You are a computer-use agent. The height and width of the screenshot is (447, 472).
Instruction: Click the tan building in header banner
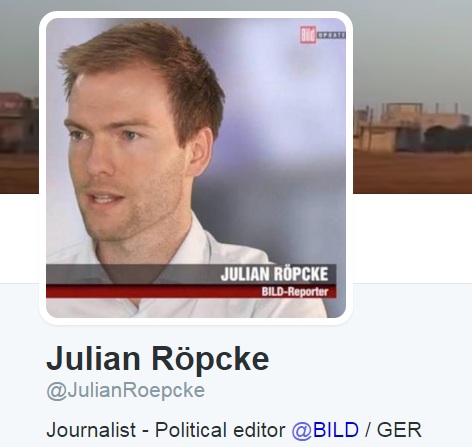point(412,128)
